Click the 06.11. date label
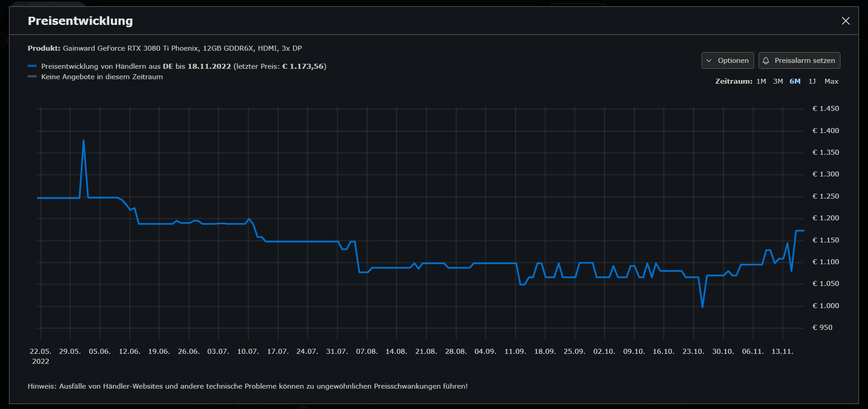This screenshot has height=409, width=868. pos(753,352)
